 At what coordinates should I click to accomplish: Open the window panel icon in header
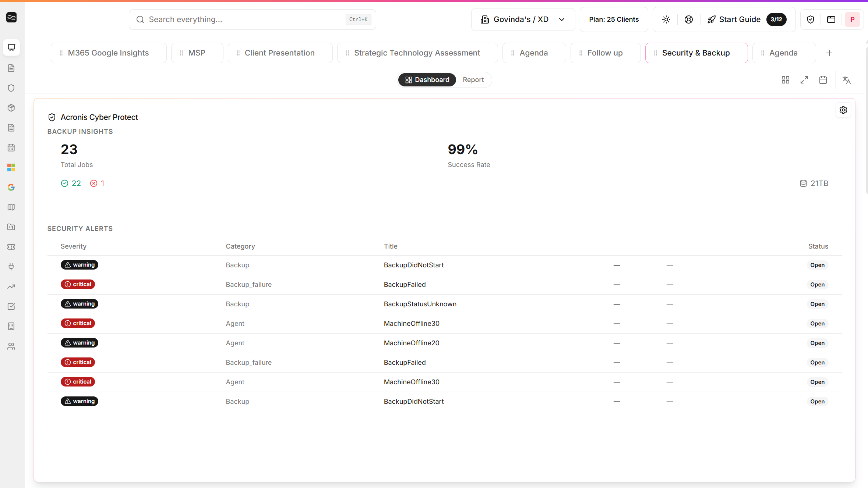pyautogui.click(x=831, y=19)
